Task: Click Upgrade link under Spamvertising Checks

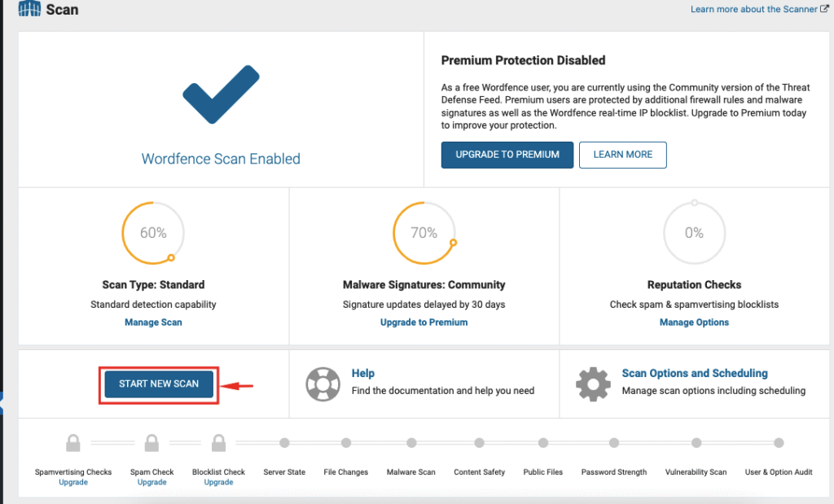Action: click(x=73, y=482)
